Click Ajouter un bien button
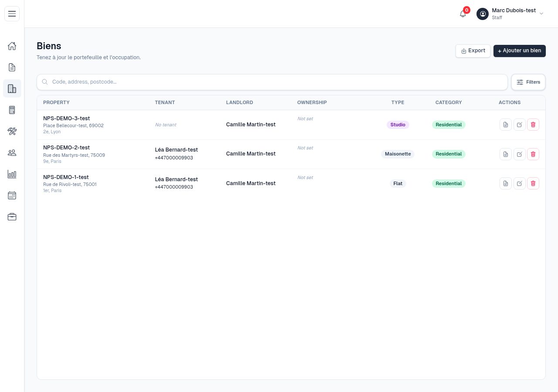558x392 pixels. pyautogui.click(x=520, y=51)
